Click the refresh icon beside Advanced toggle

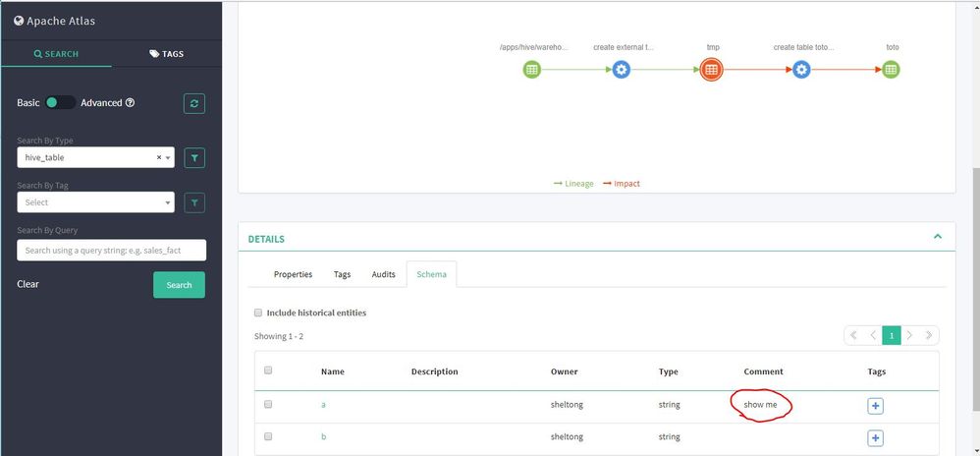[194, 103]
